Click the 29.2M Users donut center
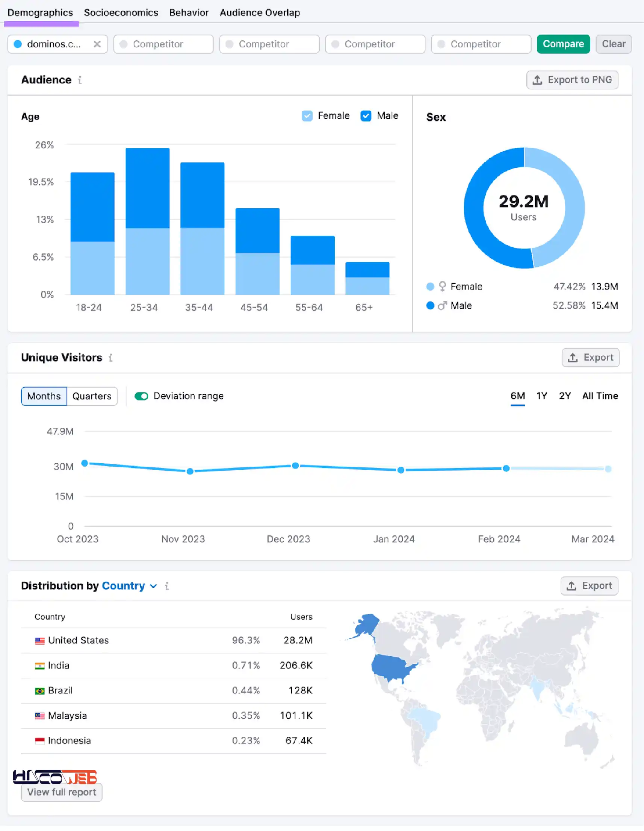The width and height of the screenshot is (644, 831). coord(524,208)
